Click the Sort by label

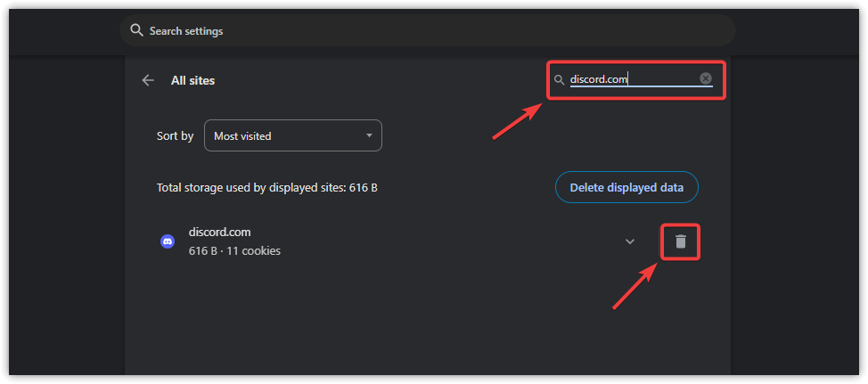pos(175,136)
